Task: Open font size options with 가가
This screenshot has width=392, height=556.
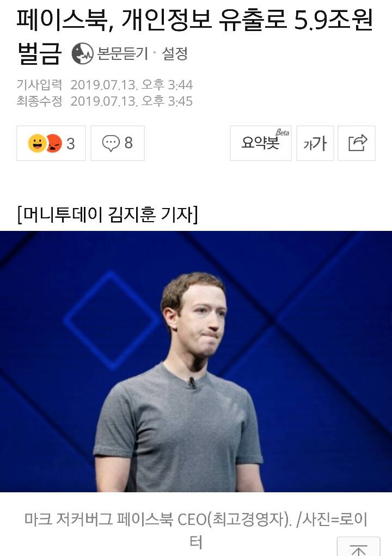Action: 315,143
